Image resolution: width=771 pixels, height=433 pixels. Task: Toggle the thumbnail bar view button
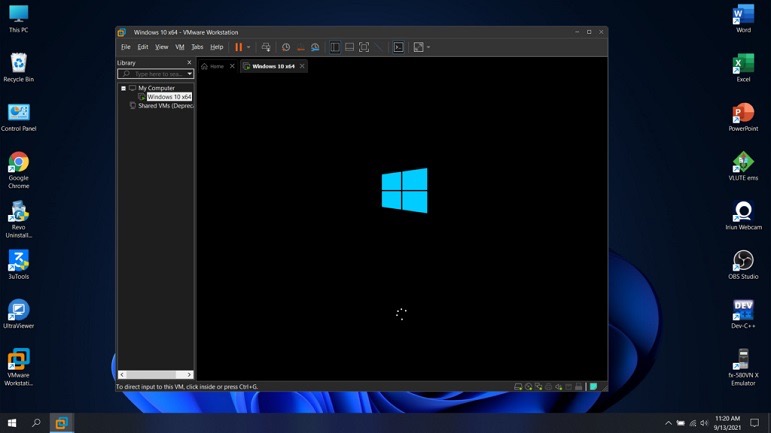click(x=349, y=47)
